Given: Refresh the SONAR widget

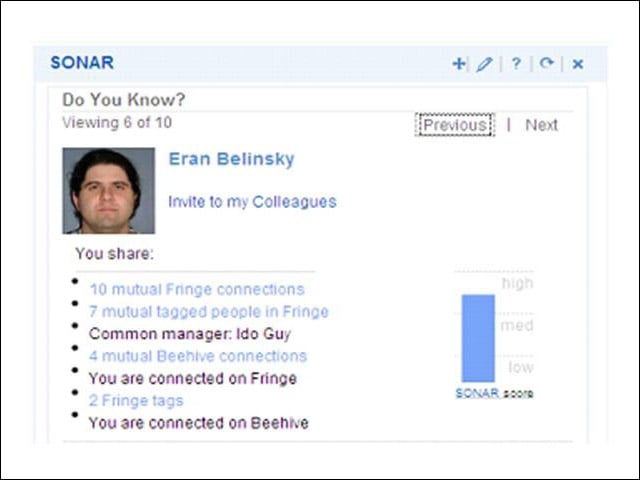Looking at the screenshot, I should (547, 63).
